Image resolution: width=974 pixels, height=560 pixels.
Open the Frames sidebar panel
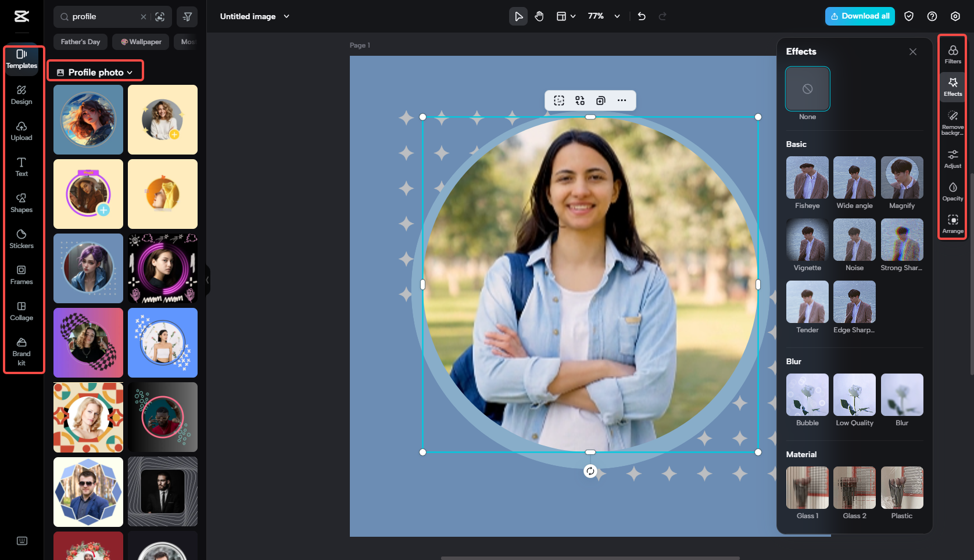point(22,275)
